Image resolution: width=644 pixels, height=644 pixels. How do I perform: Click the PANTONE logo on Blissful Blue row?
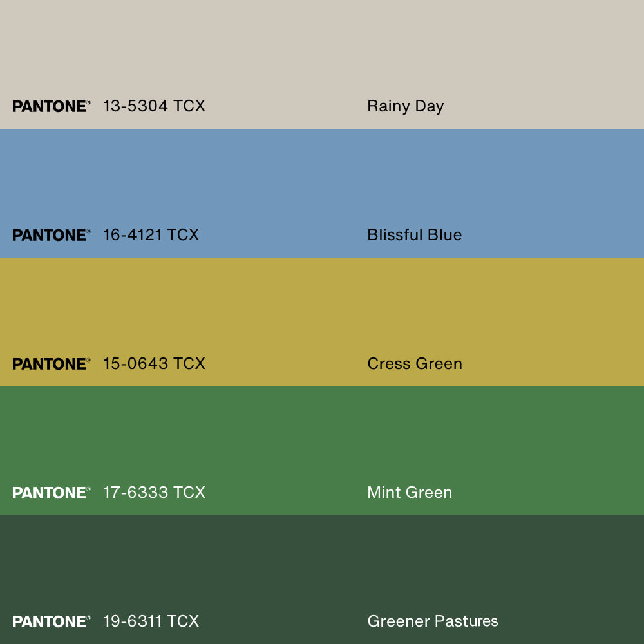pos(52,235)
